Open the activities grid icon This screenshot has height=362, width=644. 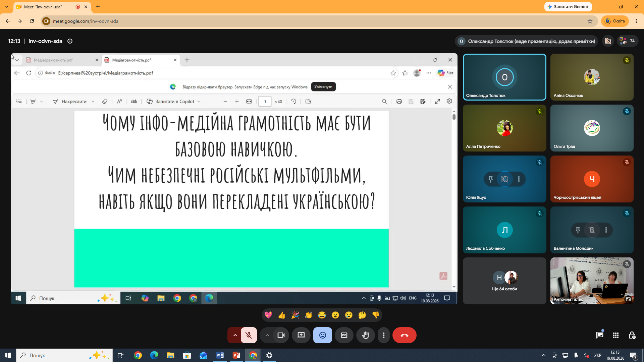point(616,335)
